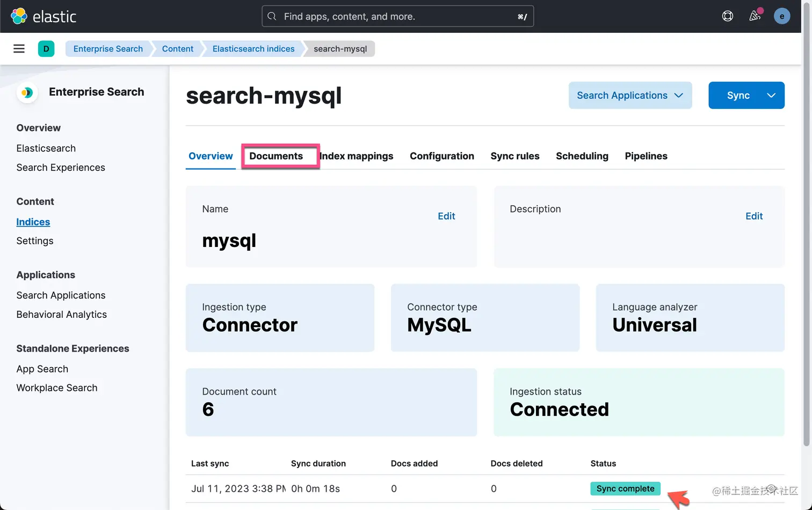Click the Jul 11, 2023 last sync cell

(238, 489)
